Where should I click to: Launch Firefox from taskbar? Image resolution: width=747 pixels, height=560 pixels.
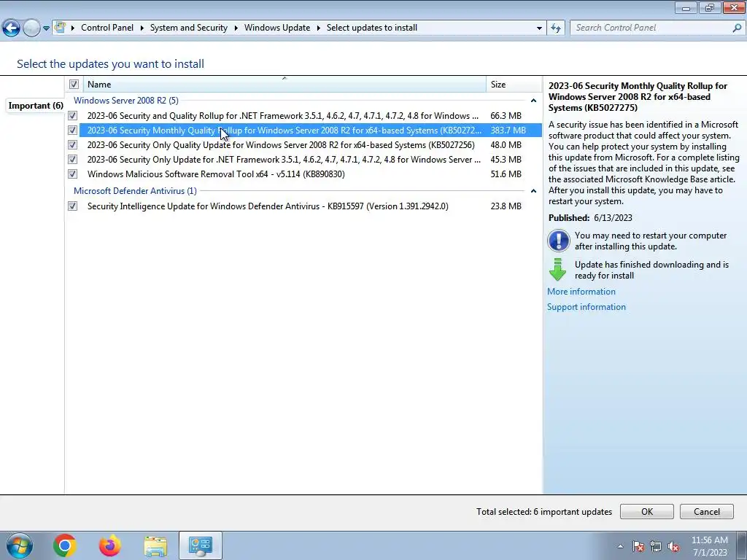pos(110,545)
